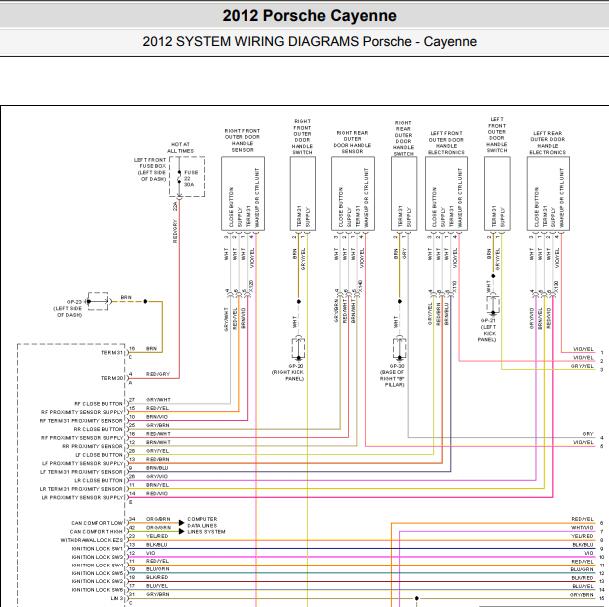Viewport: 609px width, 607px height.
Task: Click the 'RR CLOSE BUTTON' pin label
Action: pyautogui.click(x=98, y=429)
